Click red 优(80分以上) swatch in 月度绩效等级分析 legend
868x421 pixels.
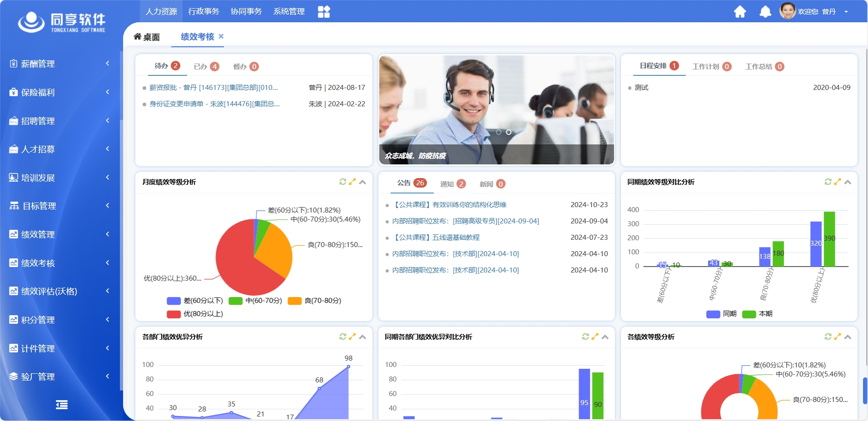click(174, 314)
